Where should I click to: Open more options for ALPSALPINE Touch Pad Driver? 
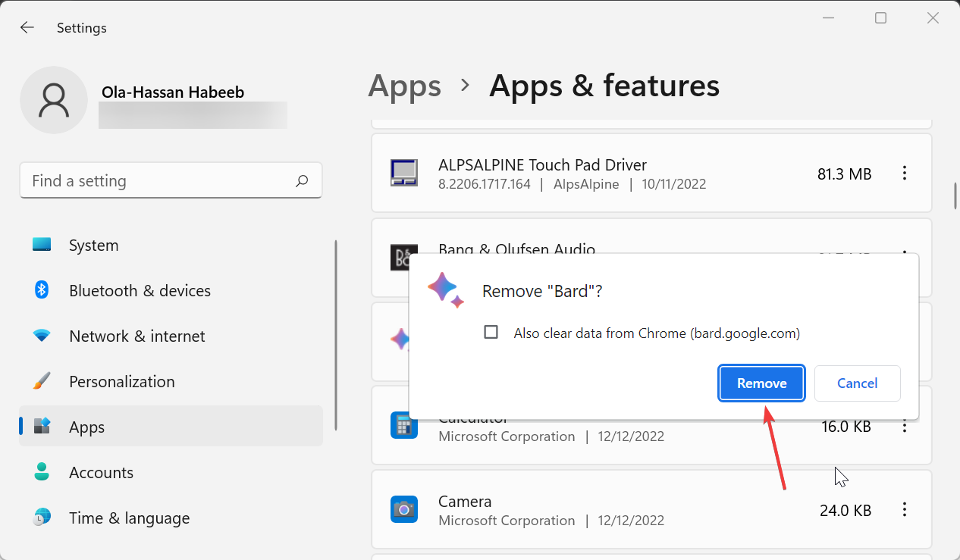coord(904,173)
